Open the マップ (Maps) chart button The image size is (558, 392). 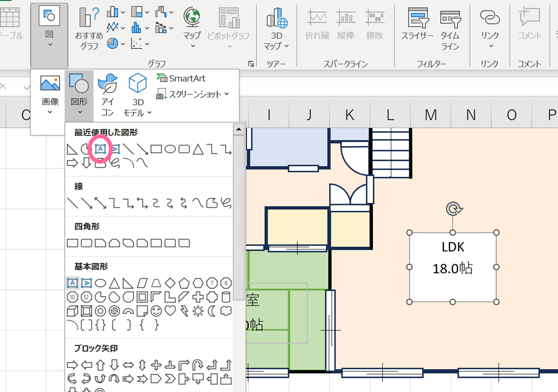(x=192, y=28)
